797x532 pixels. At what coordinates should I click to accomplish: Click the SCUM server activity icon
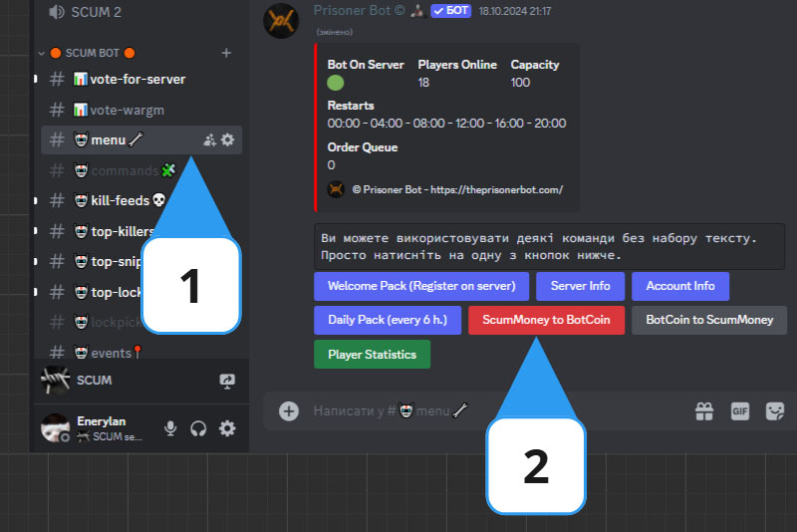coord(56,381)
